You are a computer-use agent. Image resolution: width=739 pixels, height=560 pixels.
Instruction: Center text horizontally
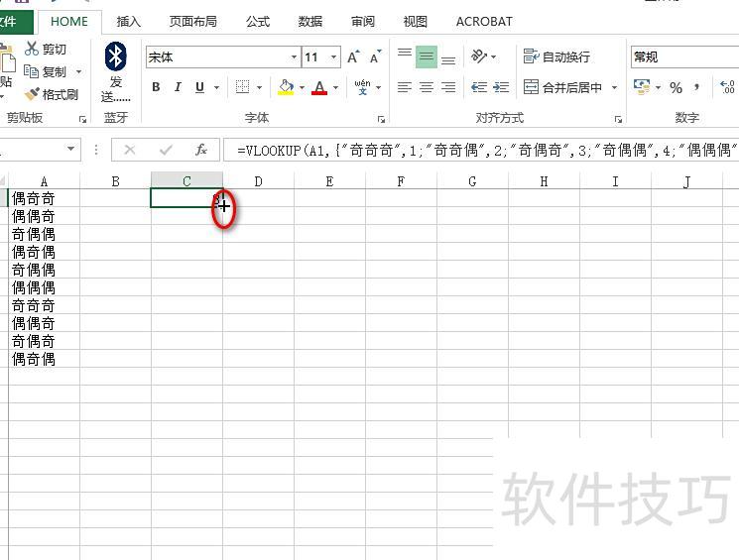(427, 87)
